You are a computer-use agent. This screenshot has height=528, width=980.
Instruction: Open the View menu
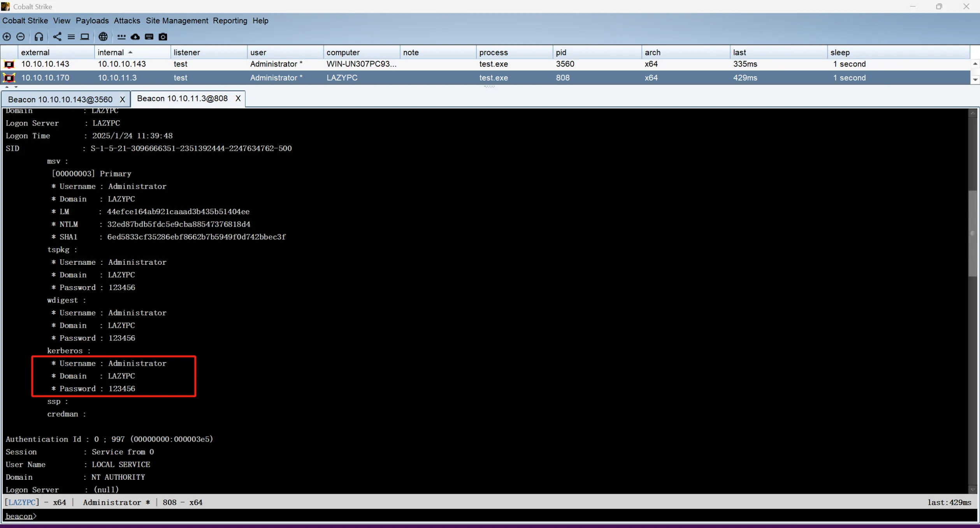[62, 21]
